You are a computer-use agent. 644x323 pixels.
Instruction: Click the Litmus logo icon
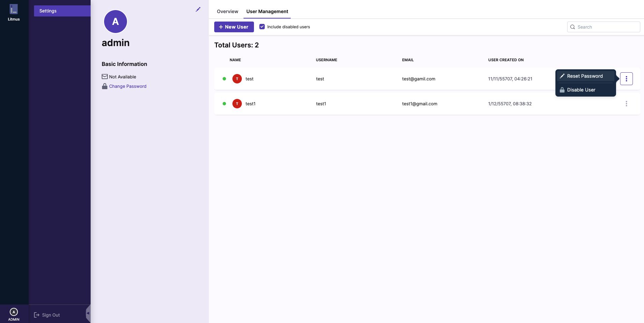pos(13,9)
